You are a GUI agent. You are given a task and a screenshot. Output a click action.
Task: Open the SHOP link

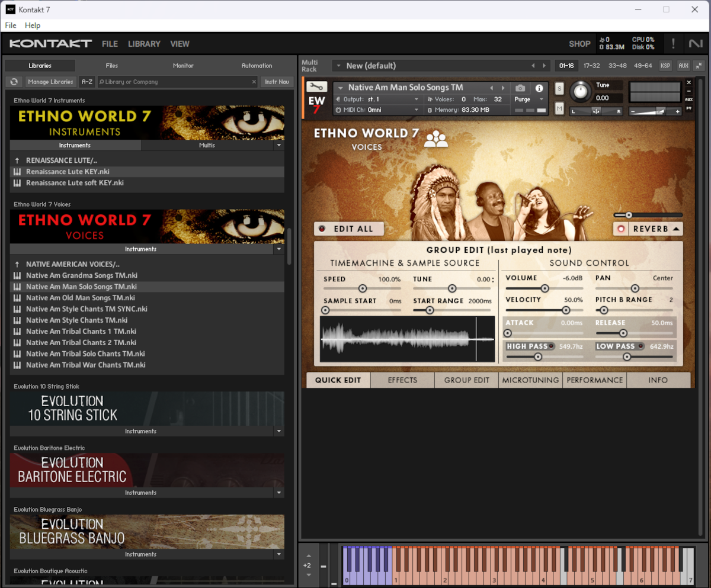pos(579,44)
